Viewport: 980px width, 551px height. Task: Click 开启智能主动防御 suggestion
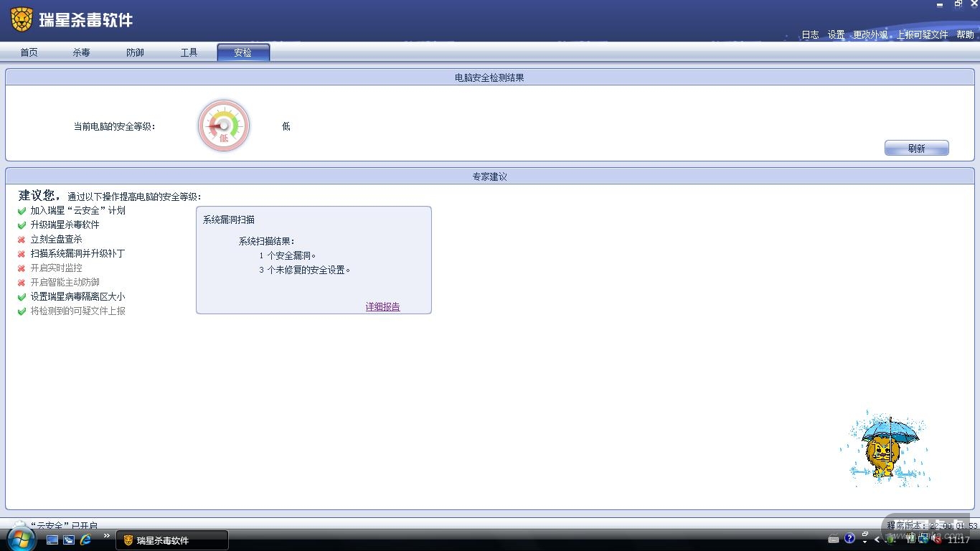coord(65,282)
